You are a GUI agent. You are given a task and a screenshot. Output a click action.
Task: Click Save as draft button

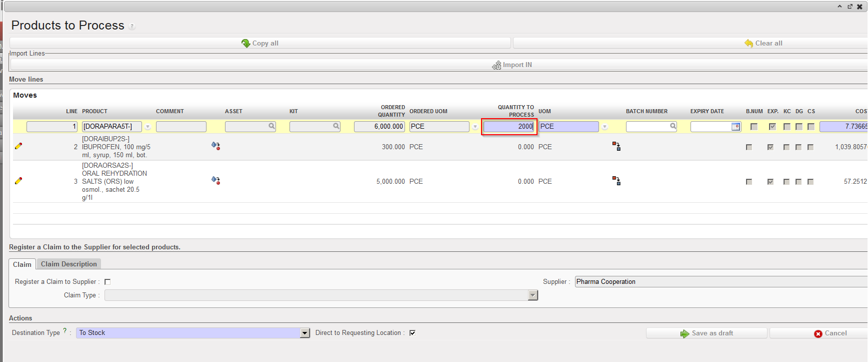point(706,333)
